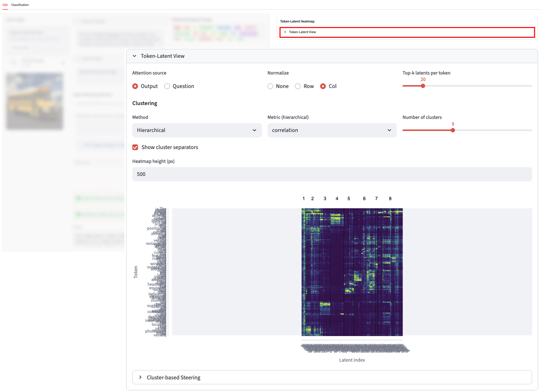Click the Token-Latent View heading text
The width and height of the screenshot is (545, 392).
(x=163, y=56)
